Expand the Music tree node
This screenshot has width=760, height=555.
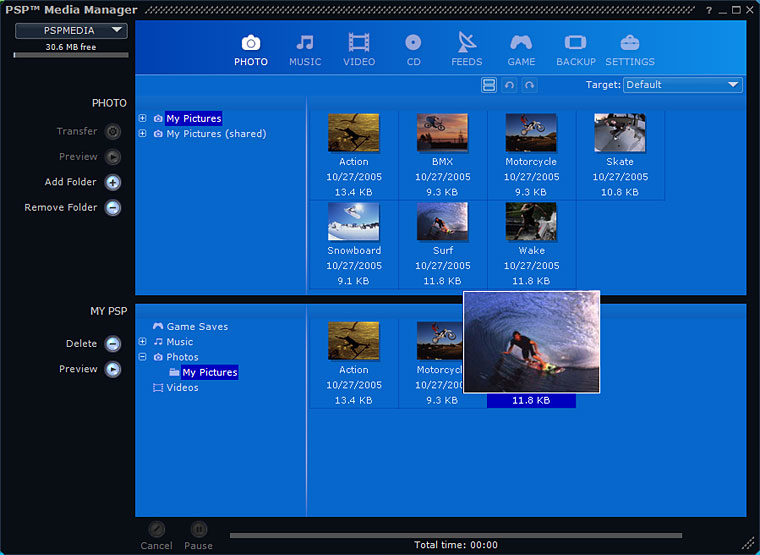(x=142, y=342)
